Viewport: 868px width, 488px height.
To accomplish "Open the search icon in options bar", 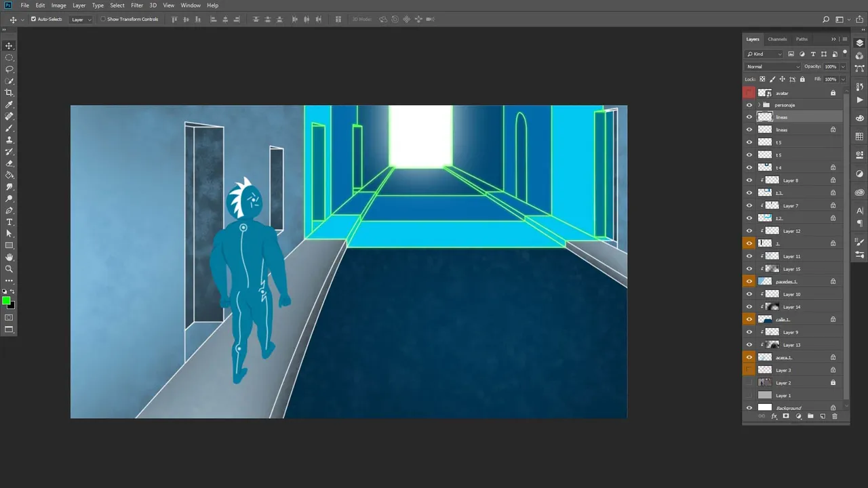I will [x=826, y=20].
